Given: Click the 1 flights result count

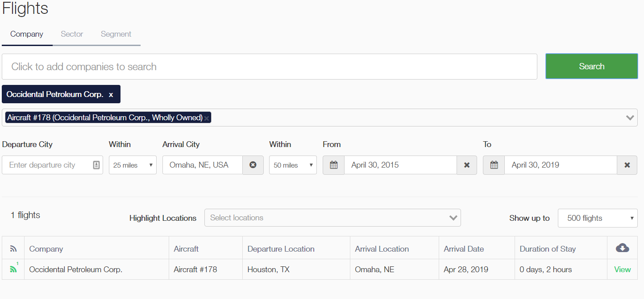Looking at the screenshot, I should pos(25,215).
